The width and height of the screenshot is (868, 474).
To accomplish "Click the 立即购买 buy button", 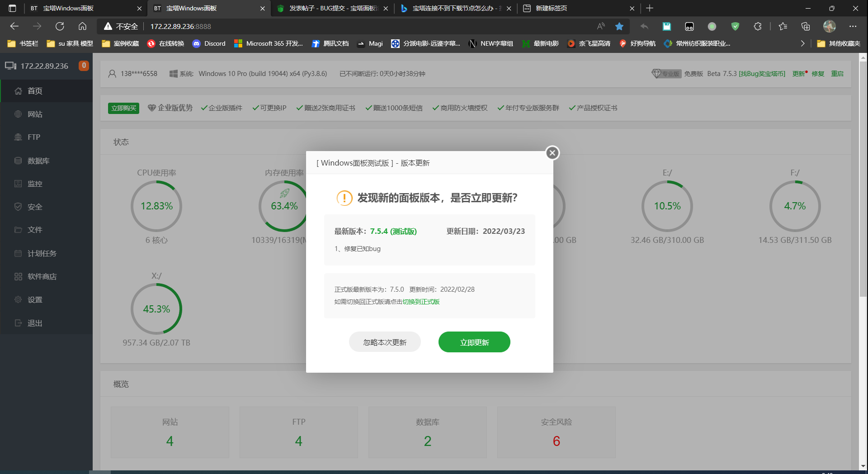I will pos(123,108).
